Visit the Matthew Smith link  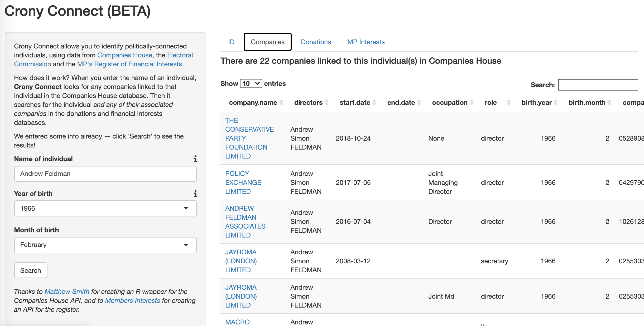(x=67, y=292)
